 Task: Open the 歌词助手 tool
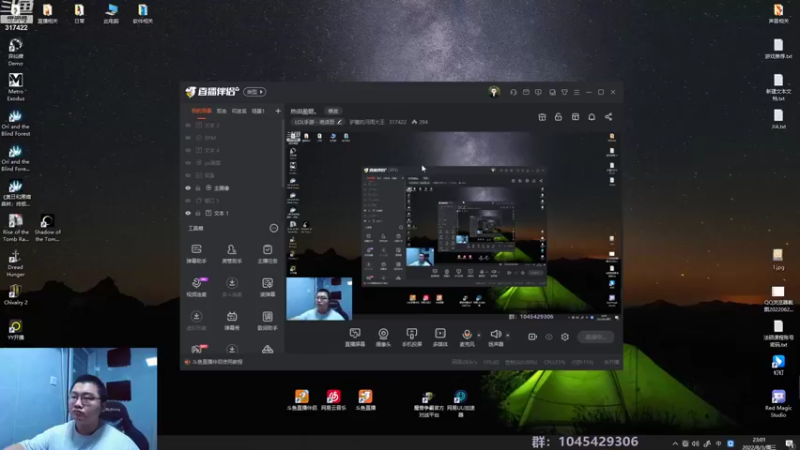267,320
